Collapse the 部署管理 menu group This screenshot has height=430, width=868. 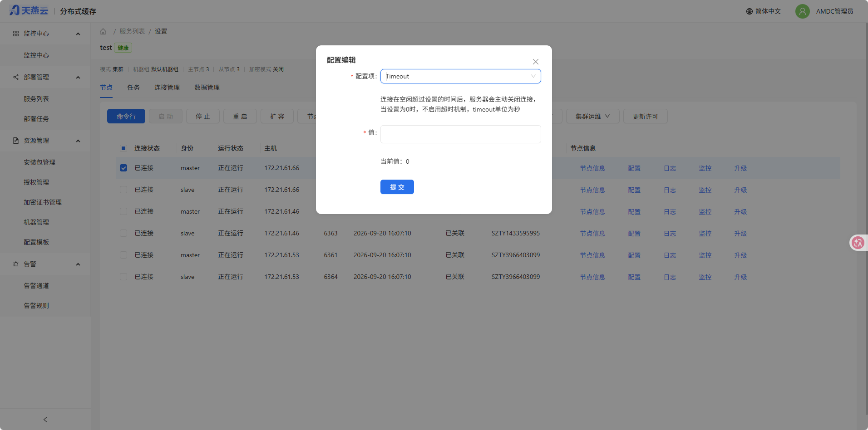click(78, 77)
